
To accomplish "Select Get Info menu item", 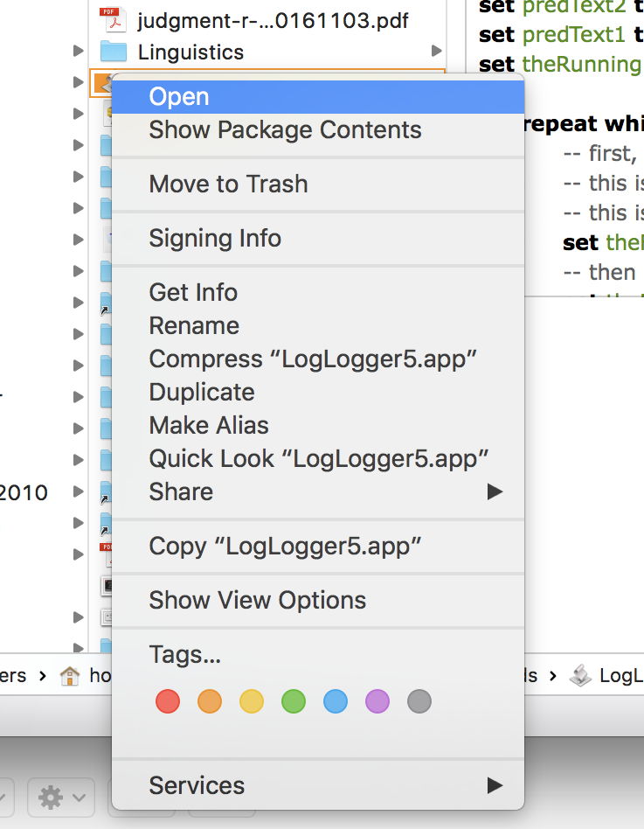I will tap(193, 292).
